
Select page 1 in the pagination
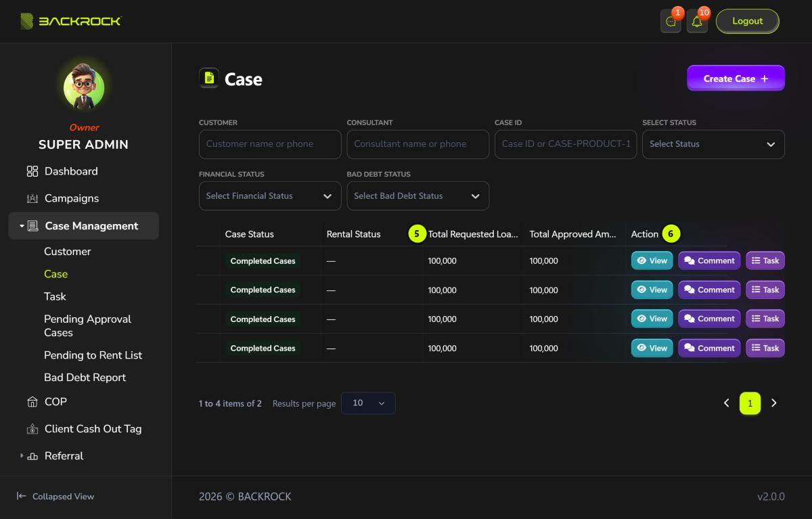click(750, 403)
